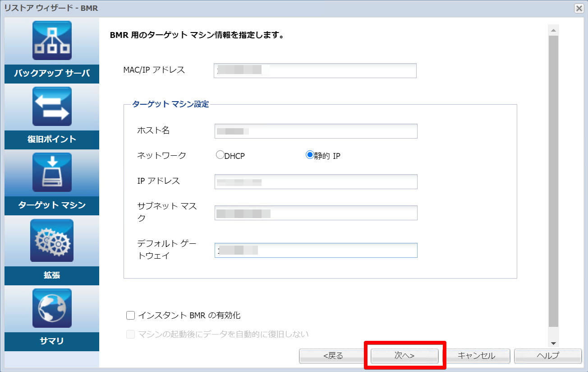The height and width of the screenshot is (372, 588).
Task: Proceed with the 次へ> button
Action: [404, 356]
